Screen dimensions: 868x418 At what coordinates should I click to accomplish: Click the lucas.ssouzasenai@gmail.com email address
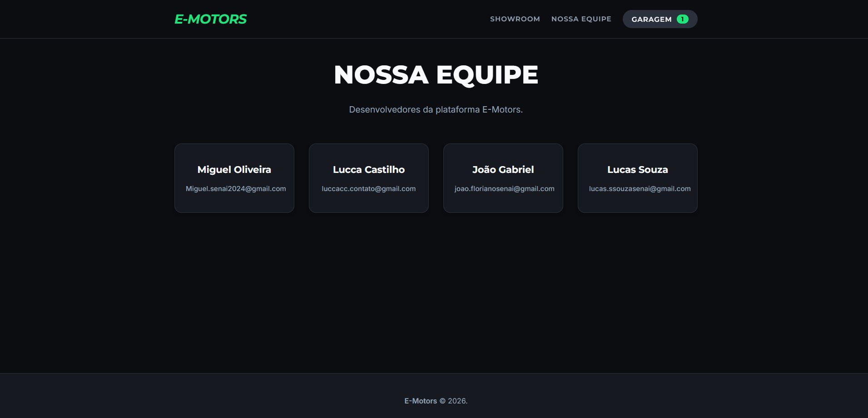(x=640, y=189)
